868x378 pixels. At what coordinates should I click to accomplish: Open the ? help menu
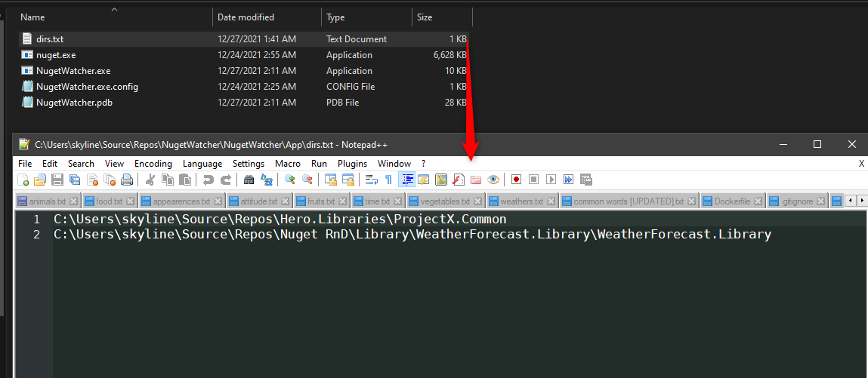click(424, 164)
